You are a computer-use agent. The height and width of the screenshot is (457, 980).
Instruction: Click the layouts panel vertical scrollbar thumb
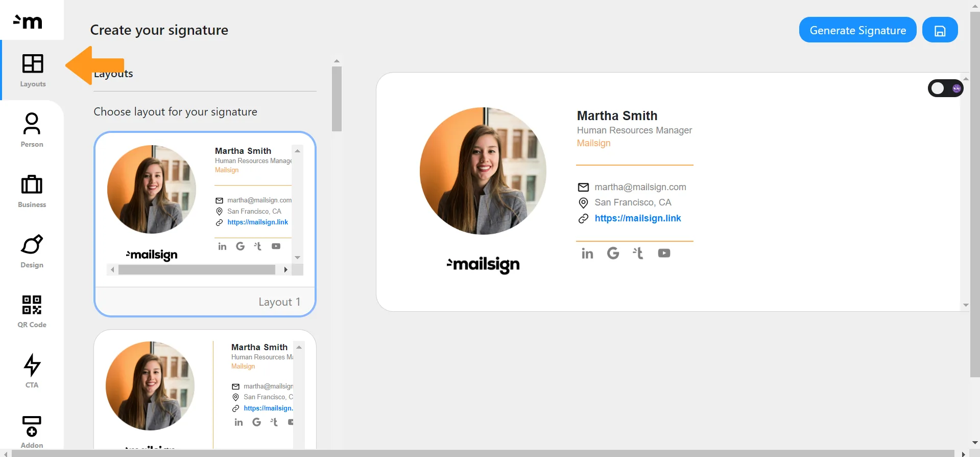[x=337, y=99]
